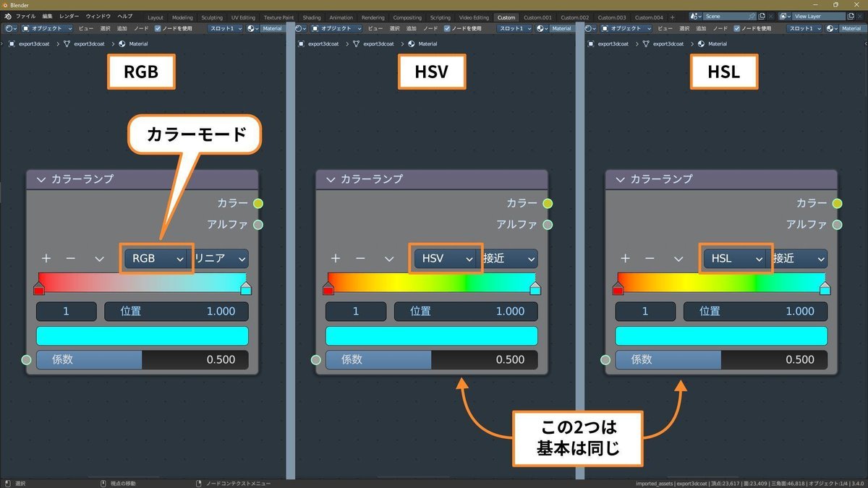This screenshot has height=488, width=868.
Task: Select the cyan color stop marker in RGB ramp
Action: (x=246, y=289)
